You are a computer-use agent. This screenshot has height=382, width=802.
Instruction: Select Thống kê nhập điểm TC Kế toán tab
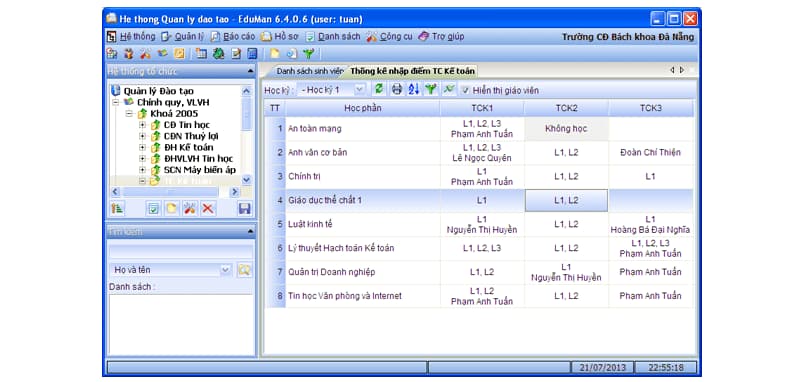tap(412, 71)
